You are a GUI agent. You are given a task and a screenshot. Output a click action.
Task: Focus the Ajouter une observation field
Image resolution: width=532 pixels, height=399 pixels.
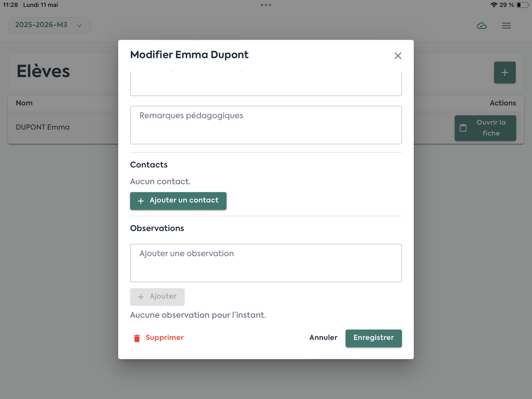click(266, 263)
